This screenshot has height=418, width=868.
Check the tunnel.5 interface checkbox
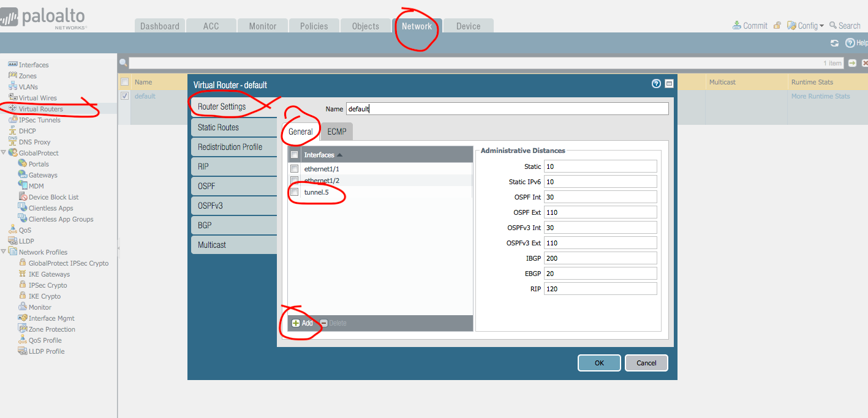pos(295,192)
